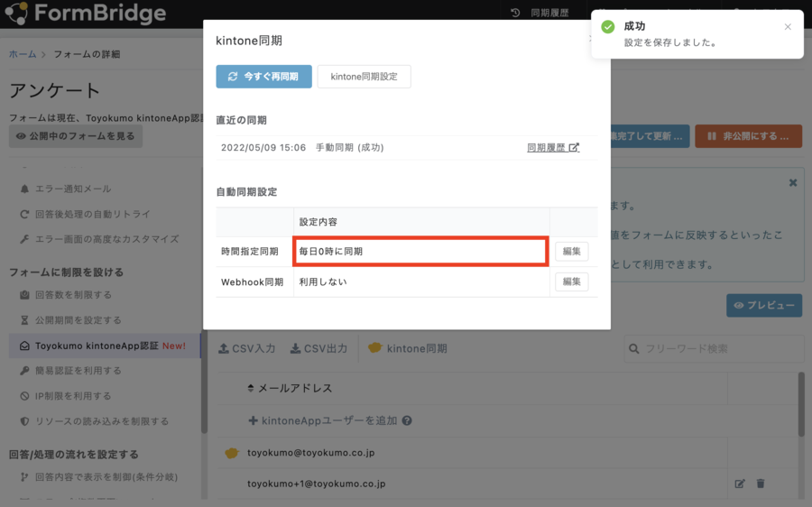Open リソースの読み込みを制限する sidebar item
Image resolution: width=812 pixels, height=507 pixels.
[102, 421]
